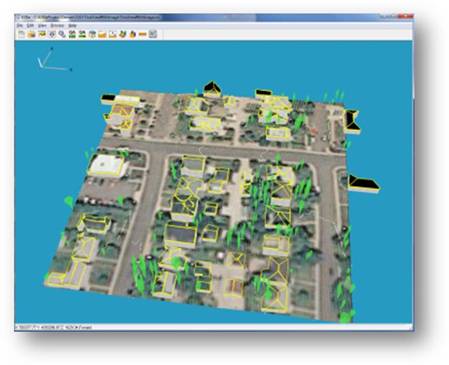Click the open folder toolbar icon

(31, 34)
